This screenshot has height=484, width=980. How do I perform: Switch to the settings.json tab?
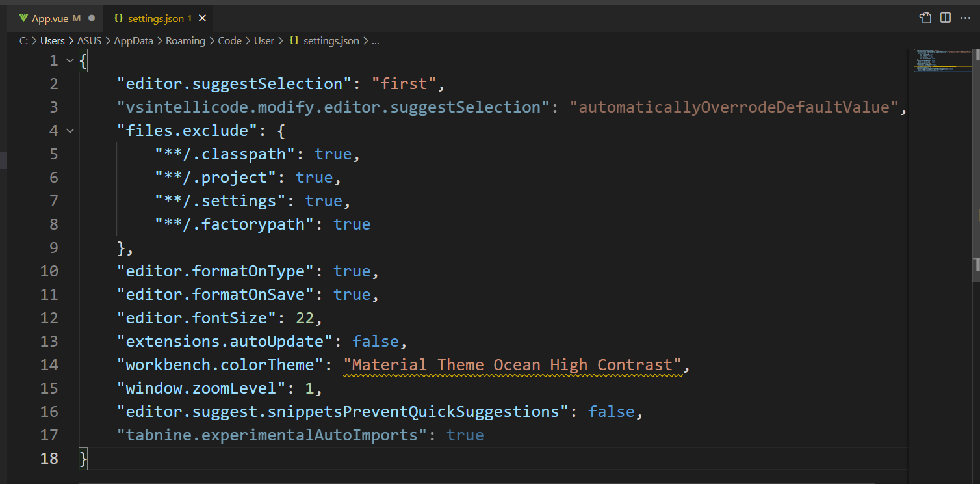click(159, 18)
